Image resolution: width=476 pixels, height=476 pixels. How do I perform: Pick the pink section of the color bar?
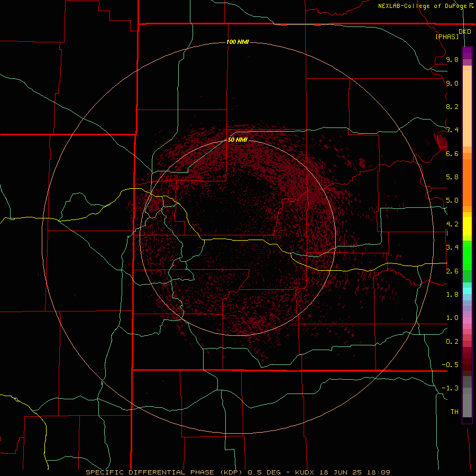pos(467,321)
